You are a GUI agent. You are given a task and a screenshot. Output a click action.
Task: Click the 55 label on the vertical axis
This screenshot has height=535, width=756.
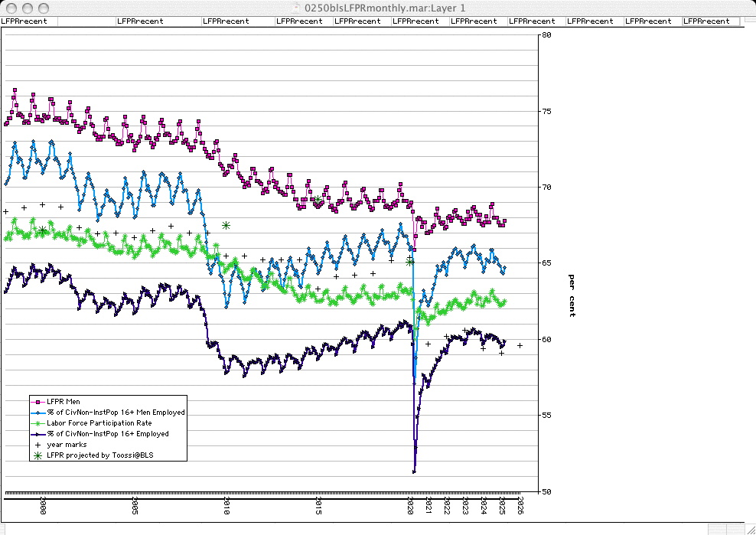tap(547, 416)
